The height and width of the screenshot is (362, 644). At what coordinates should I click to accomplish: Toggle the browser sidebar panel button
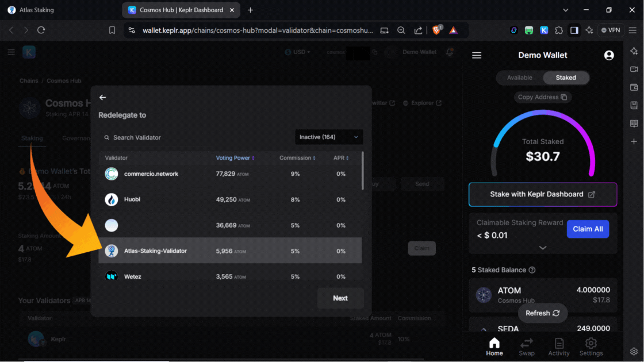point(574,30)
